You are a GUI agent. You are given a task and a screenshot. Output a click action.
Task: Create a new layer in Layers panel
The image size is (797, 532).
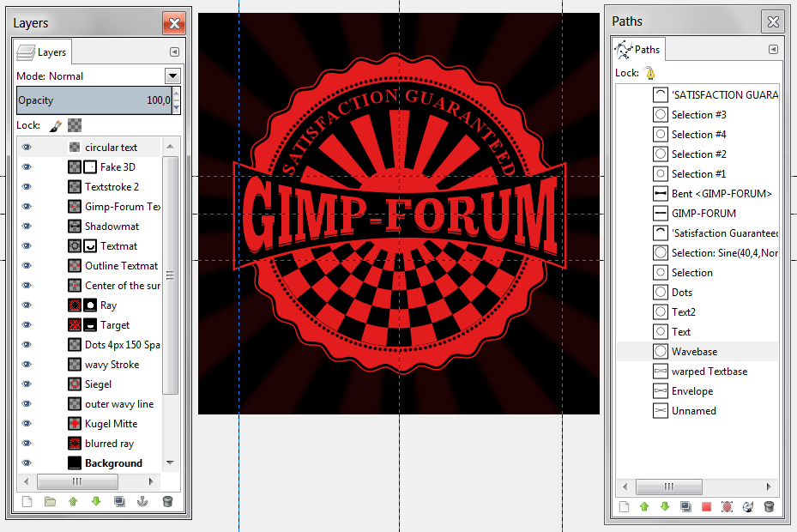point(27,502)
